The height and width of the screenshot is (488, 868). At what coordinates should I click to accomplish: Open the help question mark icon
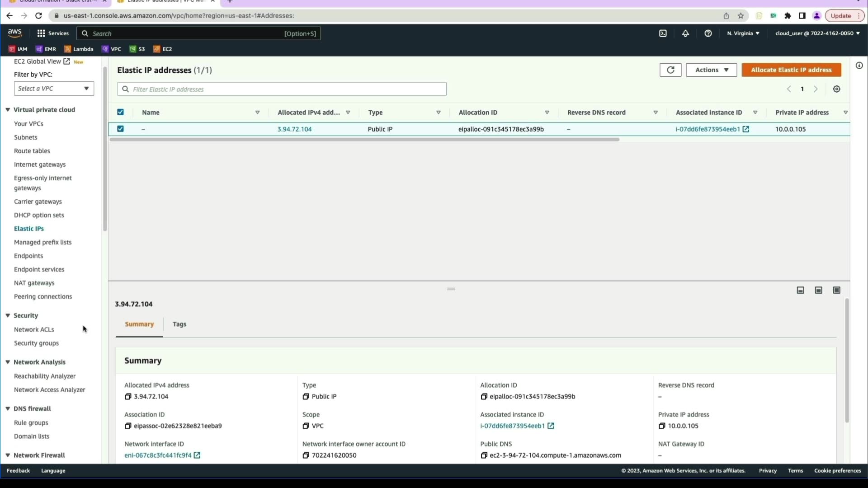click(708, 33)
